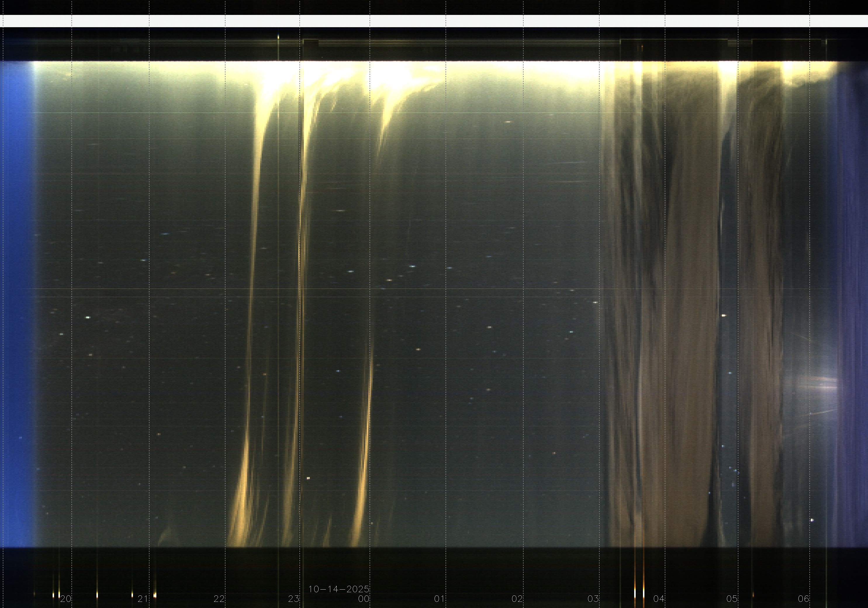Select the 22 hour marker
The width and height of the screenshot is (868, 608).
[x=219, y=599]
